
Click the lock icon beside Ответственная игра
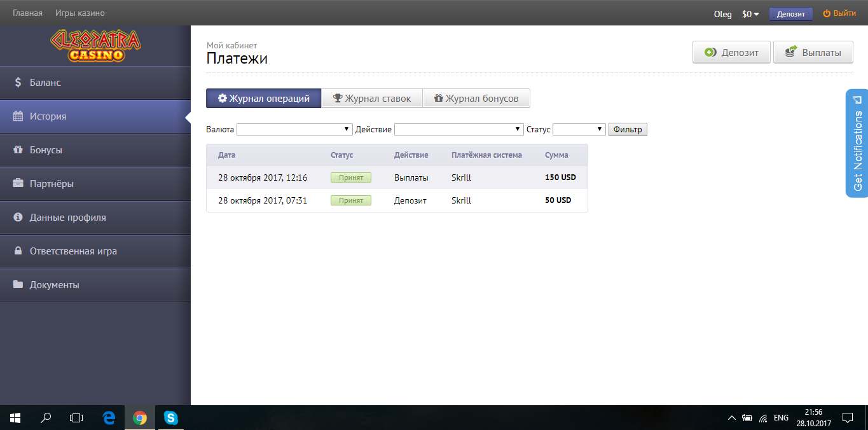18,251
